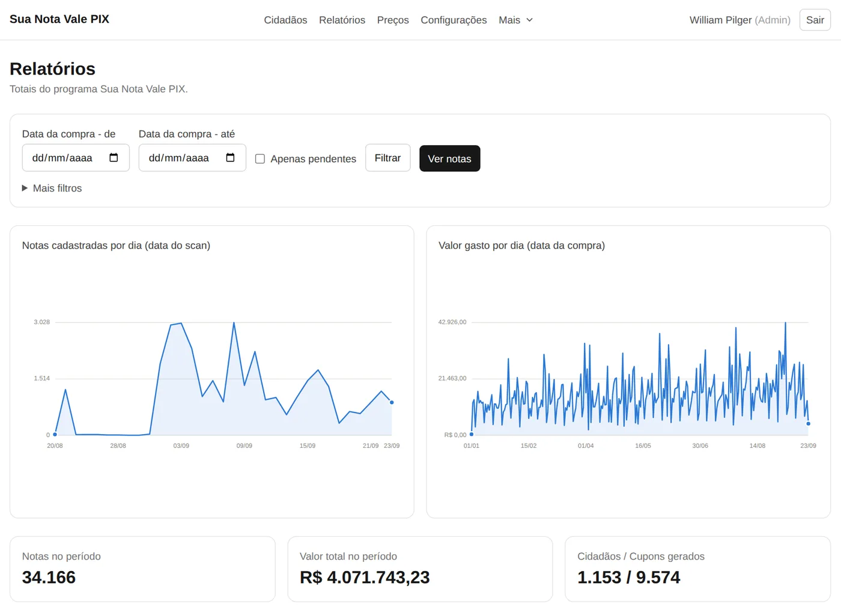Click the '42.926,00' axis label

(452, 322)
